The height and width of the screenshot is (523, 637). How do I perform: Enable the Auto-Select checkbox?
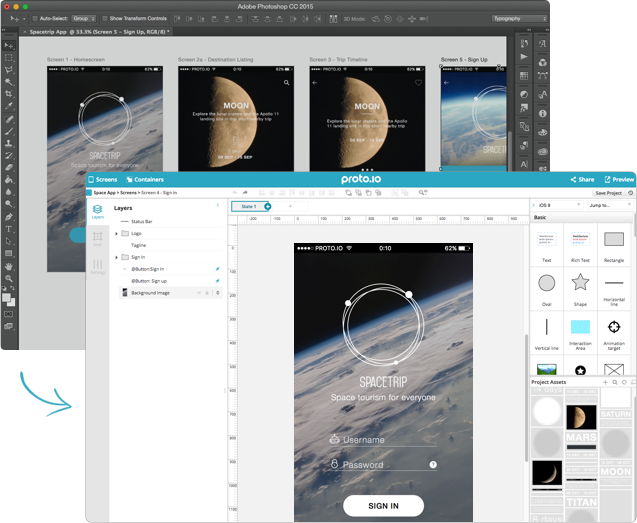tap(33, 18)
